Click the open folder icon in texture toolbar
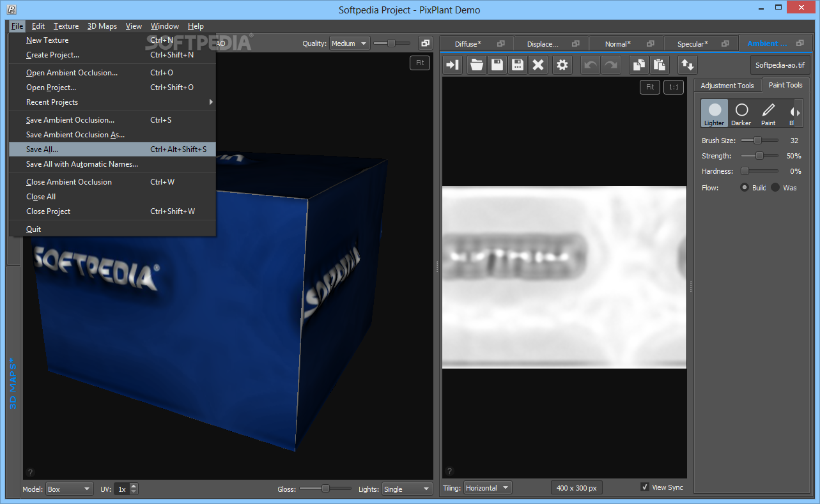Viewport: 820px width, 504px height. (x=477, y=65)
